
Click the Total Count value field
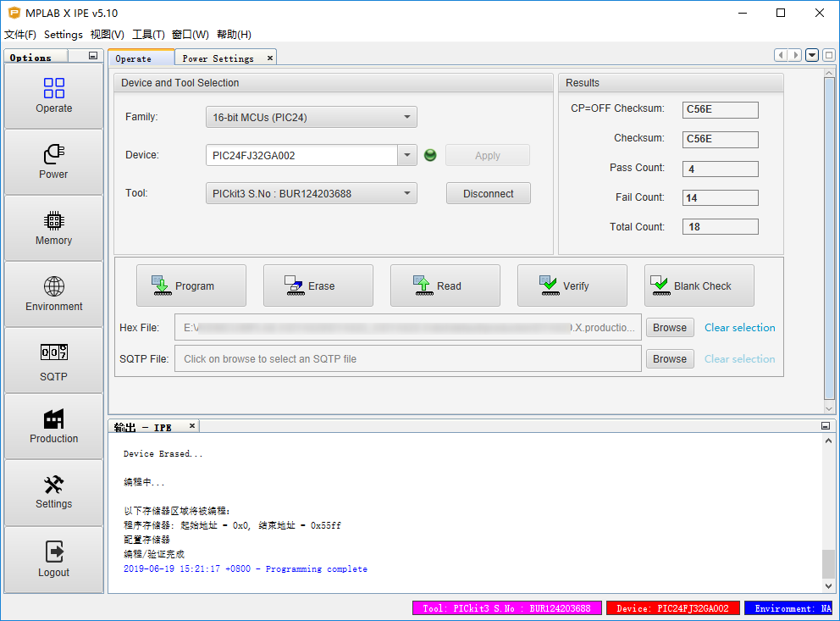(x=720, y=227)
